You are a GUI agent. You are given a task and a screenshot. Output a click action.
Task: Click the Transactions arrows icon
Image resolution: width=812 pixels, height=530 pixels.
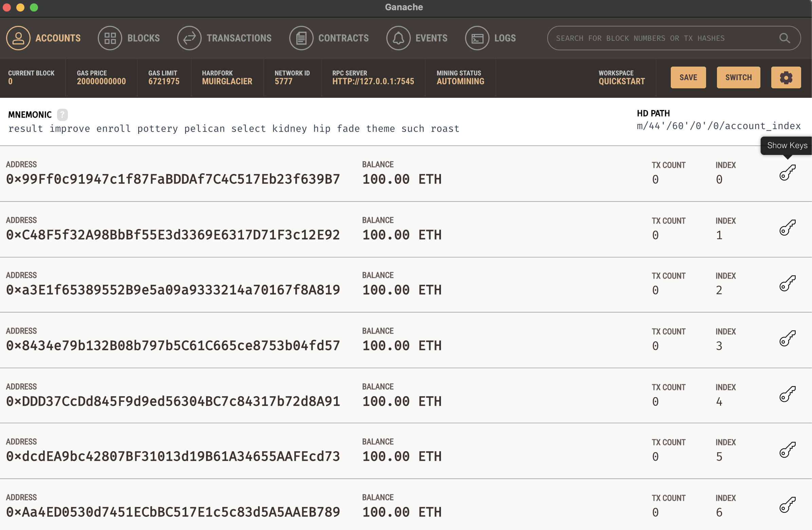[189, 38]
